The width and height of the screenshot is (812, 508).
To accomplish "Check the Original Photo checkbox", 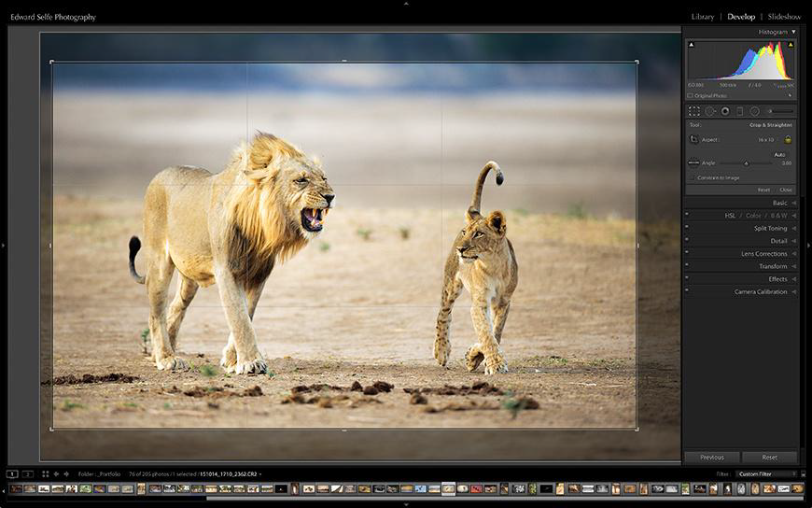I will click(690, 96).
